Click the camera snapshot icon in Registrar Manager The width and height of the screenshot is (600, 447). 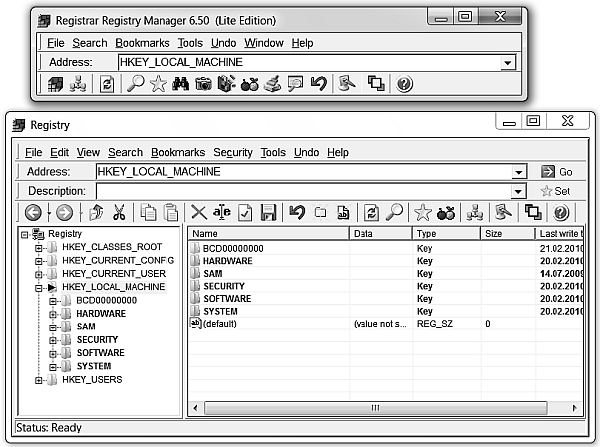click(x=203, y=84)
